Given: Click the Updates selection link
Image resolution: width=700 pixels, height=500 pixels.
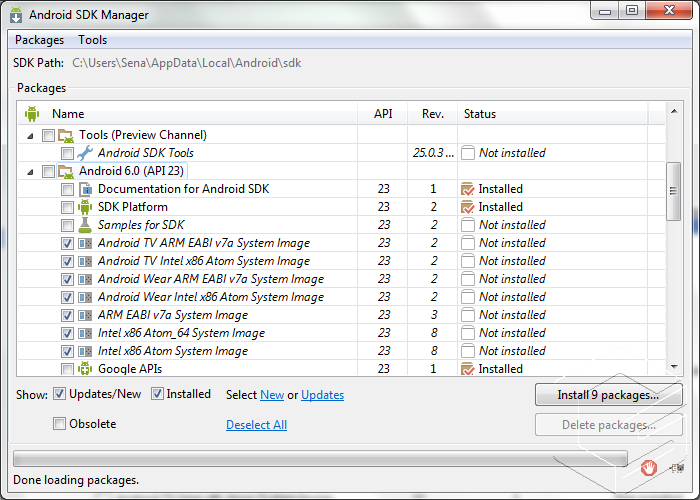Looking at the screenshot, I should (322, 395).
